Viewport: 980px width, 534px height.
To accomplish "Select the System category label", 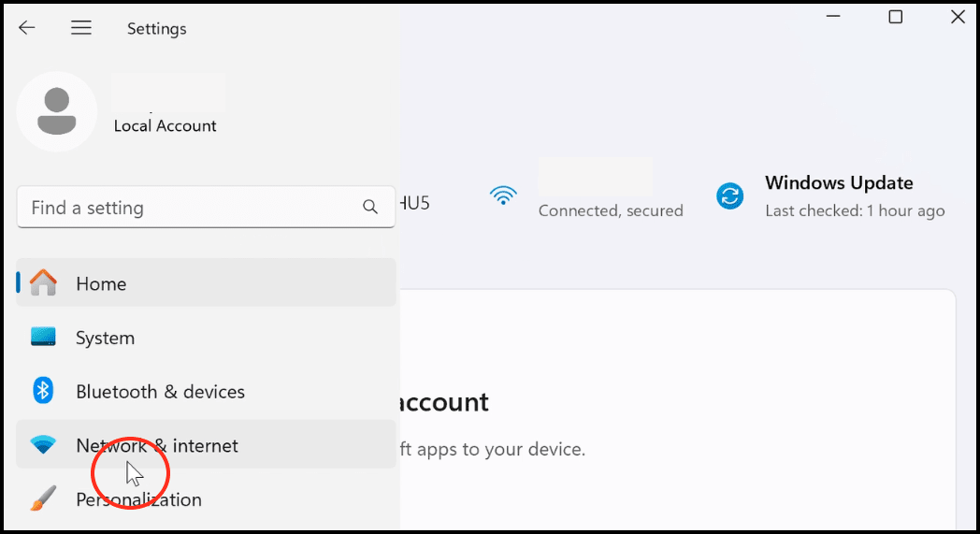I will click(x=105, y=338).
